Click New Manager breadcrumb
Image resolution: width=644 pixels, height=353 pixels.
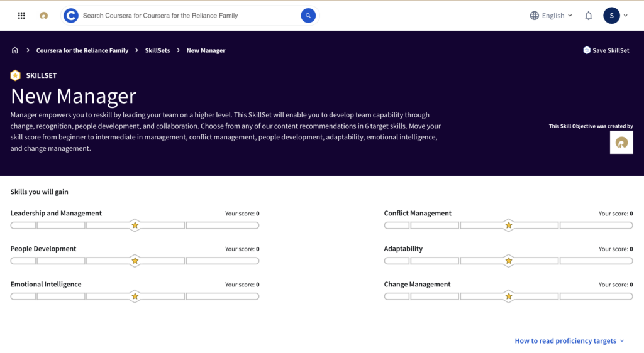pos(206,50)
